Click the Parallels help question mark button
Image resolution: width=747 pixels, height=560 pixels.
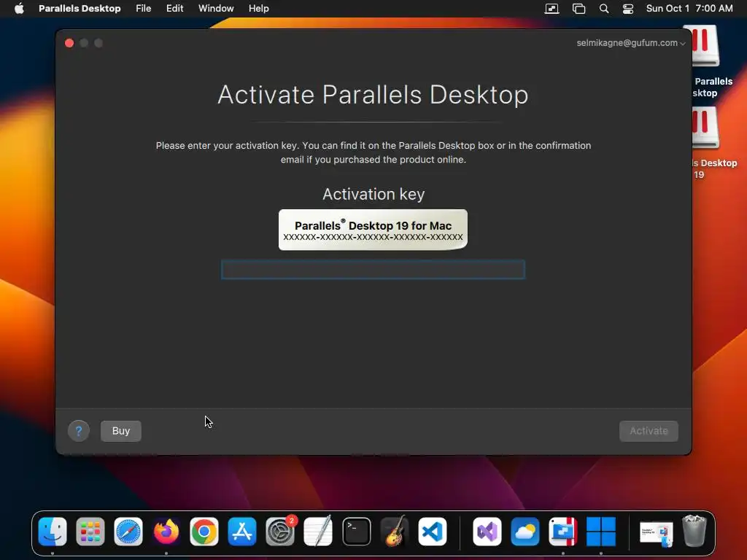point(79,431)
